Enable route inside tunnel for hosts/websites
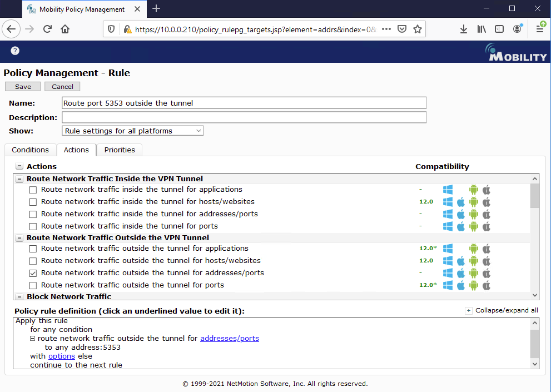The image size is (551, 392). click(33, 202)
